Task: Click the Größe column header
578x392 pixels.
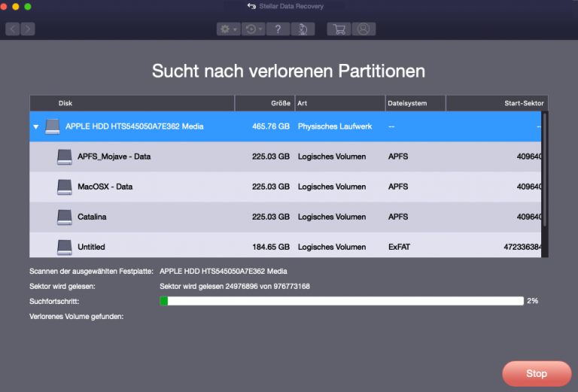Action: click(265, 103)
